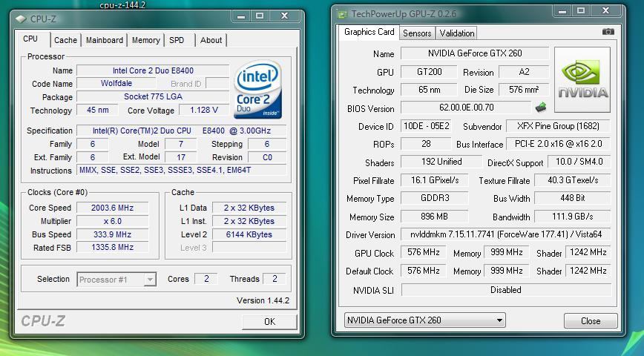
Task: Click the CPU Technology value 45 nm
Action: click(x=97, y=110)
